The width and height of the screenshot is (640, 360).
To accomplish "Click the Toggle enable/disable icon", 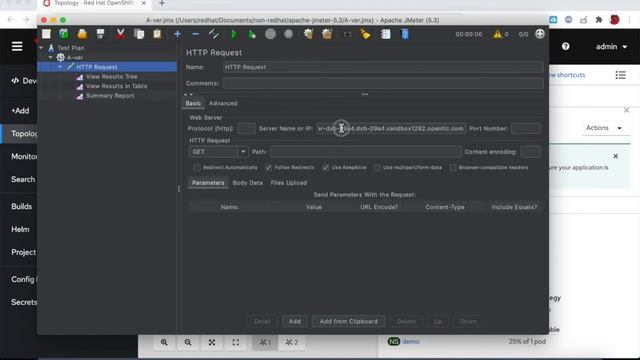I will [213, 34].
